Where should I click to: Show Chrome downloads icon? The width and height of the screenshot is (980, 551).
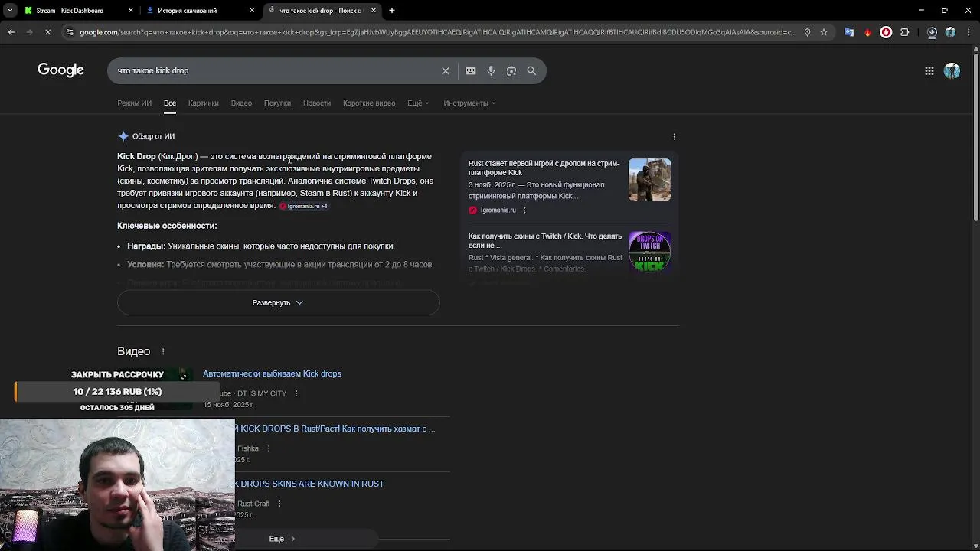pyautogui.click(x=932, y=32)
